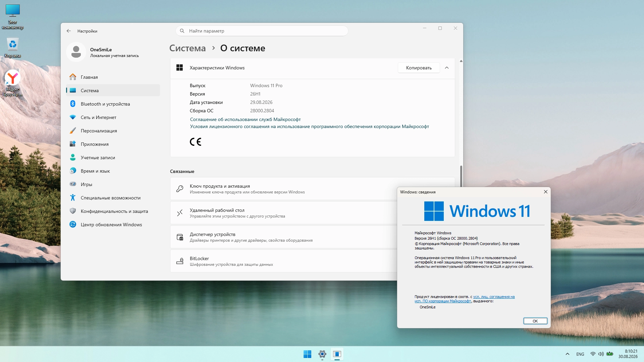
Task: Click the Копировать button
Action: point(419,68)
